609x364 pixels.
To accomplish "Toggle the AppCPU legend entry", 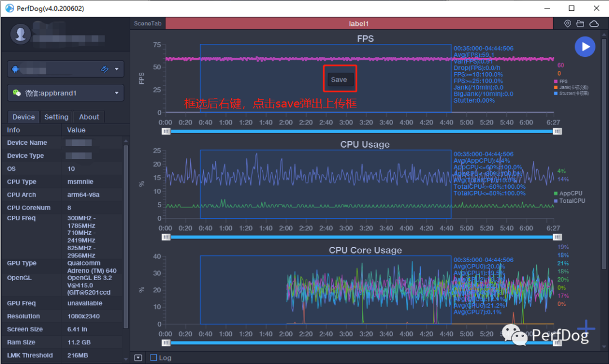I will coord(568,193).
